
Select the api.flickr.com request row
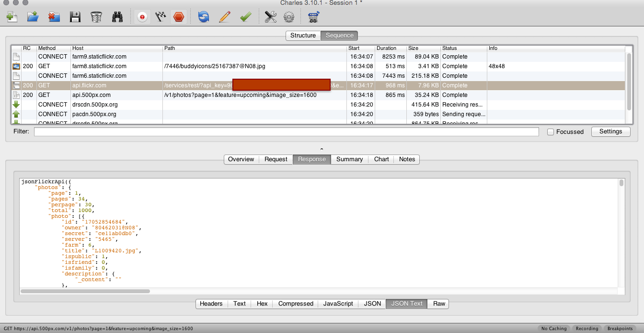click(318, 85)
